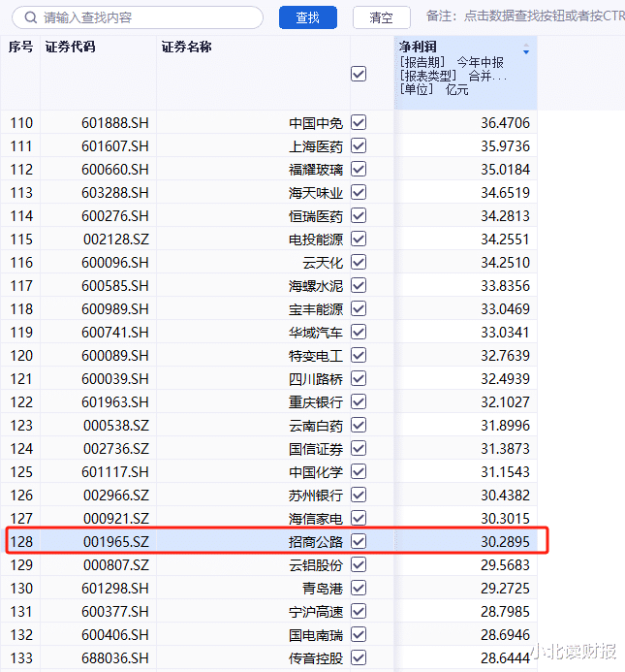Uncheck the checkbox for 海螺水泥

[x=359, y=285]
